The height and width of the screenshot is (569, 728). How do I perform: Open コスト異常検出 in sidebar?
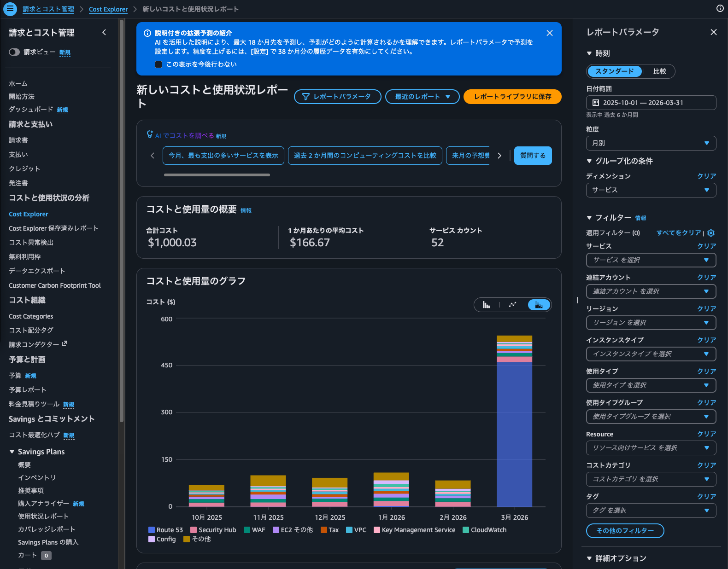pyautogui.click(x=31, y=243)
